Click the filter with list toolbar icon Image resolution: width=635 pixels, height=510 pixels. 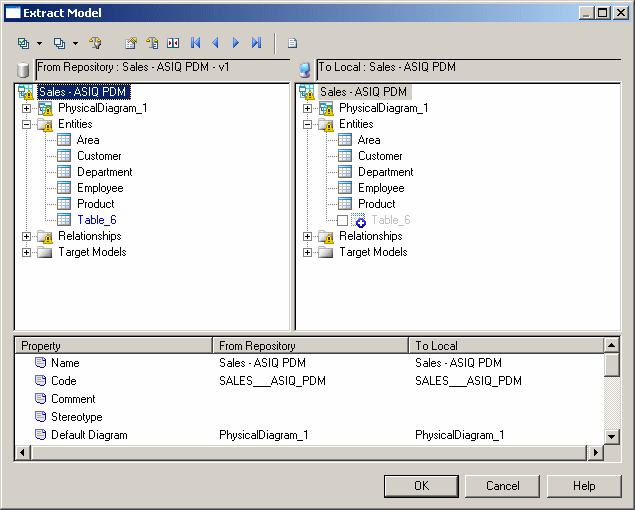click(x=152, y=43)
